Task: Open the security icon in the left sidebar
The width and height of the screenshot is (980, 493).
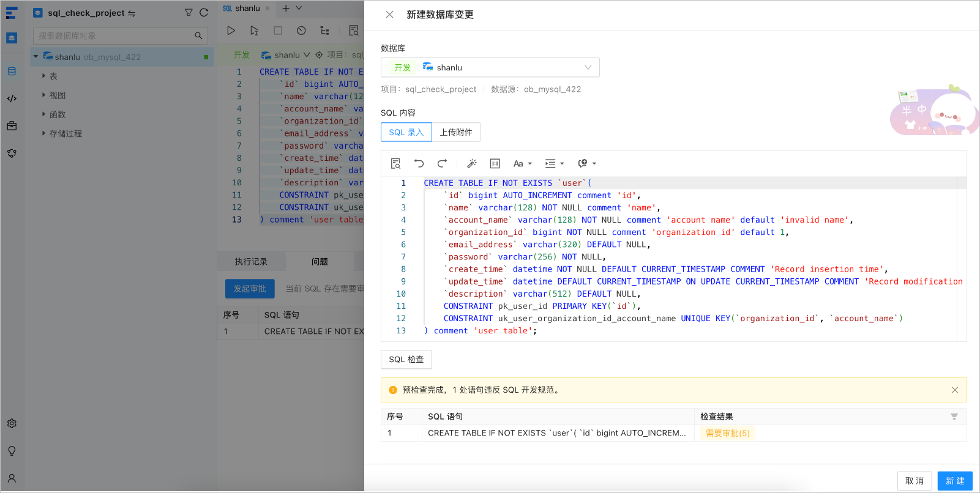Action: pos(12,154)
